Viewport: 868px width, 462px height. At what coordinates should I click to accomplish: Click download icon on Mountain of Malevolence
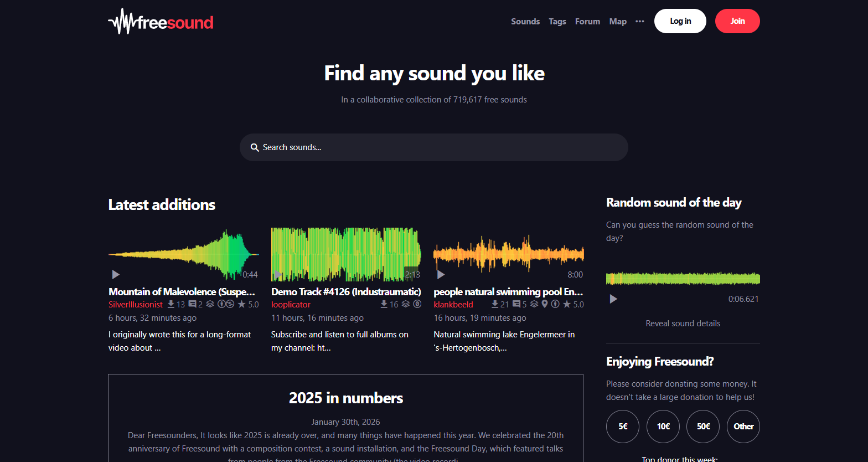[171, 304]
